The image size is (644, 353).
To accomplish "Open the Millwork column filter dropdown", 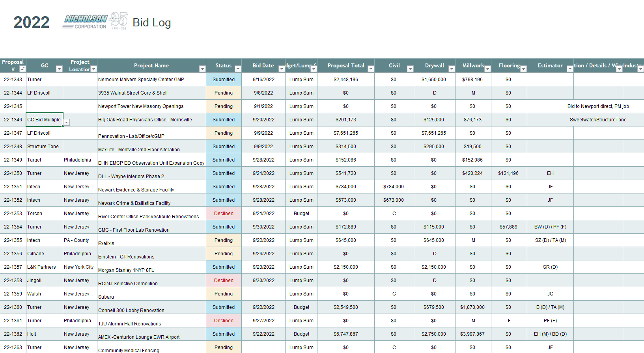I will pos(487,69).
